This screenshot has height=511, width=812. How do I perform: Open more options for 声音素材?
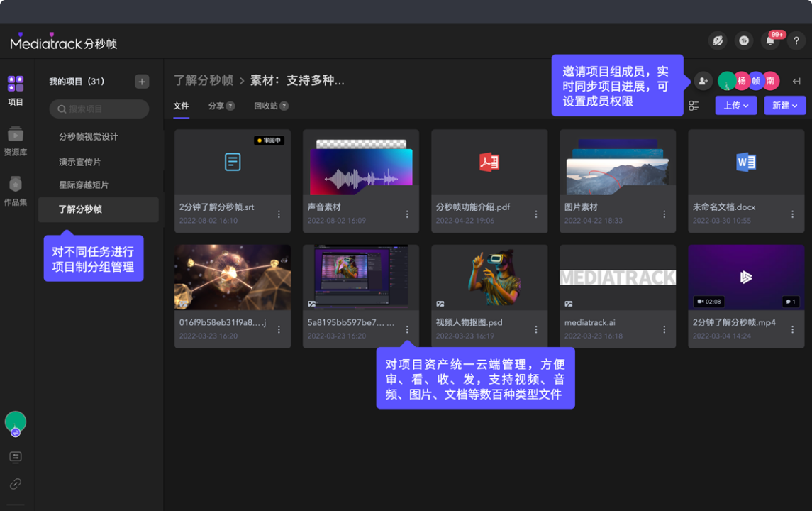coord(407,214)
